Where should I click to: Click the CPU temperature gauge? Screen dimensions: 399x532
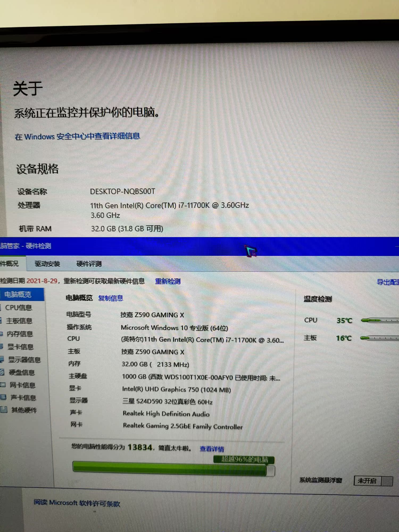[380, 321]
